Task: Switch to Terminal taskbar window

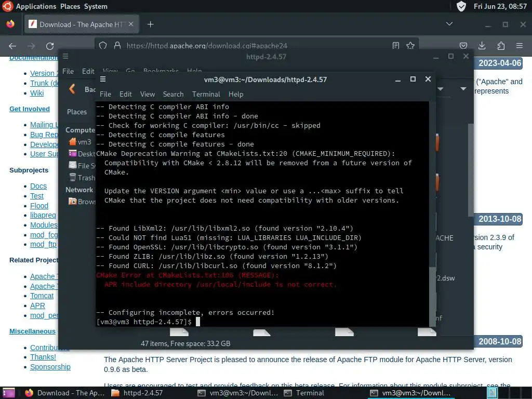Action: (x=304, y=393)
